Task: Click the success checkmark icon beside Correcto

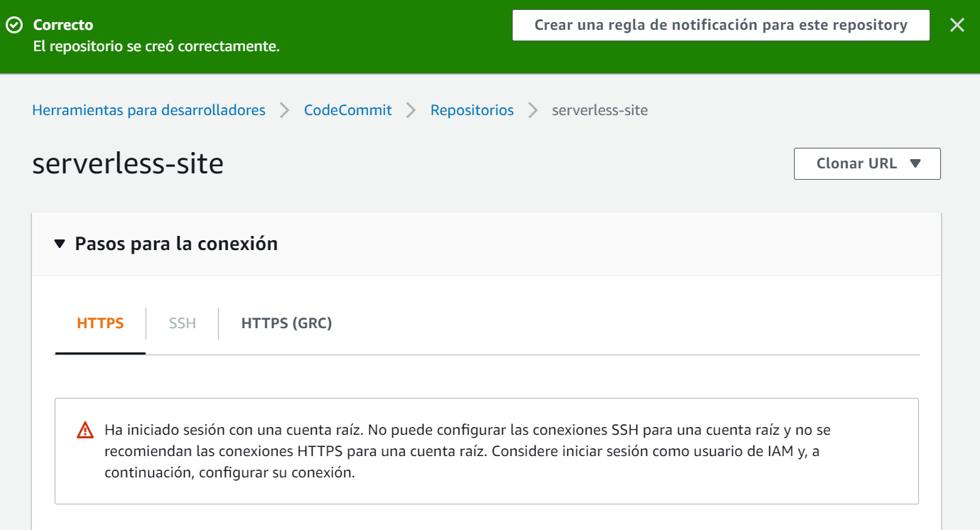Action: [x=14, y=25]
